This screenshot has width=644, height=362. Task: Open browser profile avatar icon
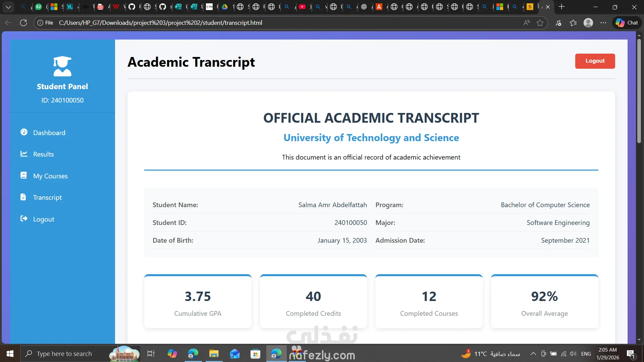coord(588,23)
